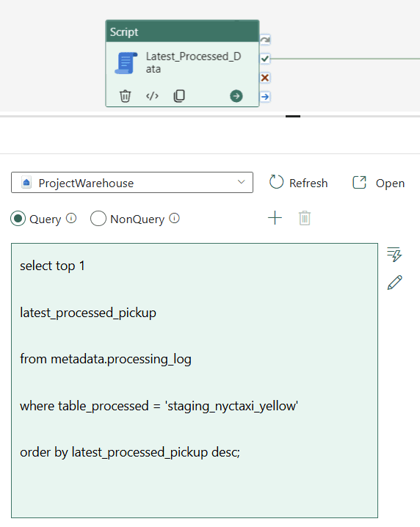Click the Open button label
Image resolution: width=420 pixels, height=527 pixels.
tap(390, 183)
